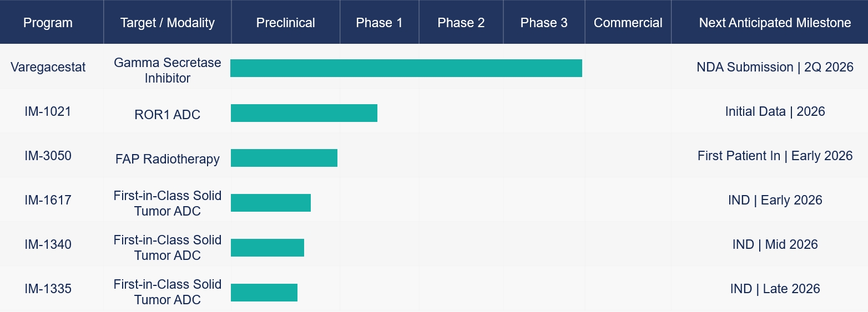
Task: Click the Commercial column header
Action: point(628,23)
